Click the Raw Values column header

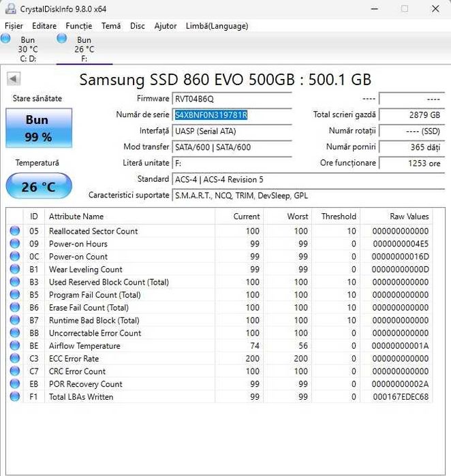point(396,217)
